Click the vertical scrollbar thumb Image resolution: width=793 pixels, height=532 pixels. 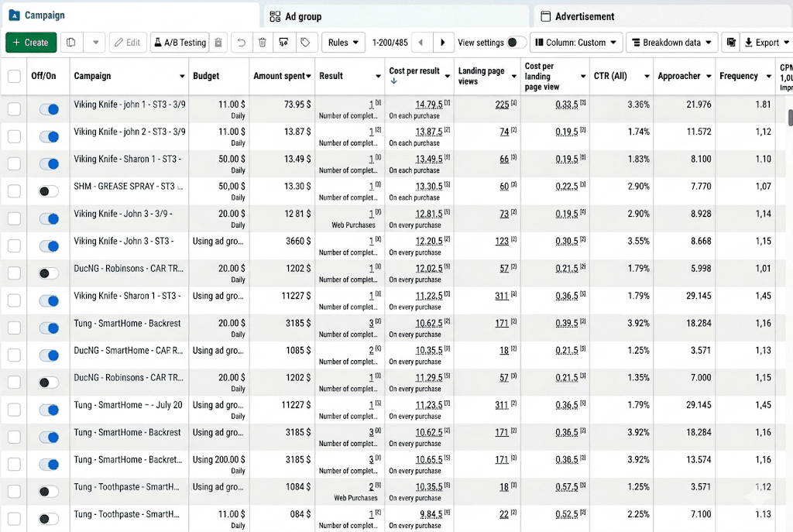click(x=790, y=118)
